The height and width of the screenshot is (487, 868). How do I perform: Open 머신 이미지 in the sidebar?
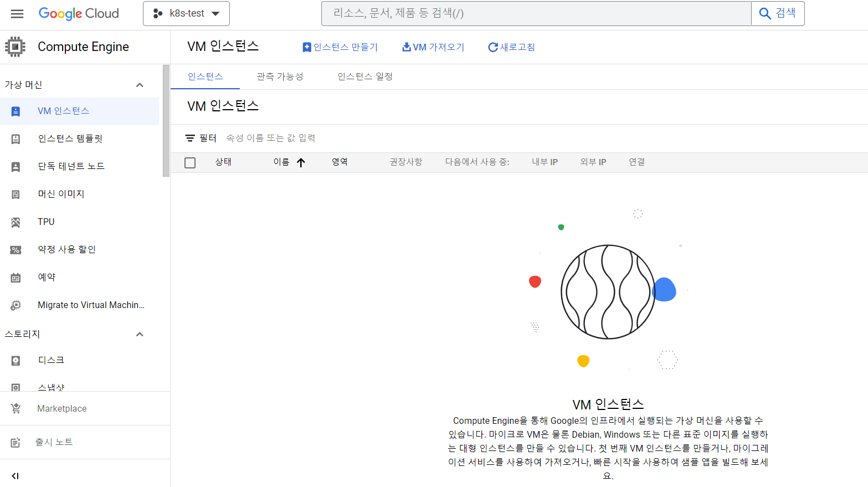[x=80, y=194]
